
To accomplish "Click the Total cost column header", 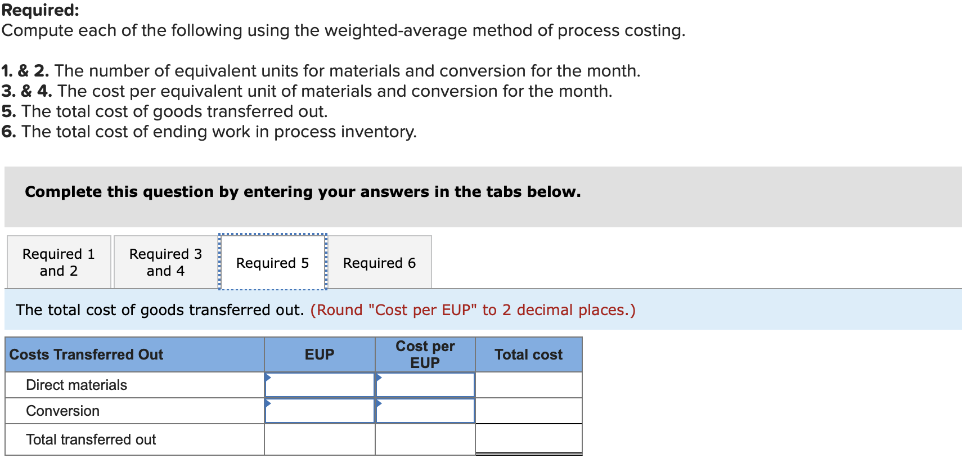I will 529,354.
